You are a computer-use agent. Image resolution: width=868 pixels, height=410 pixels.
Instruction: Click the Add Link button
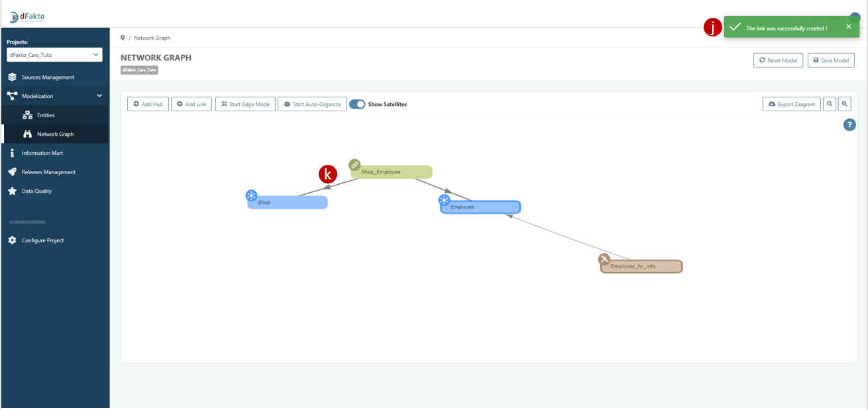tap(191, 104)
